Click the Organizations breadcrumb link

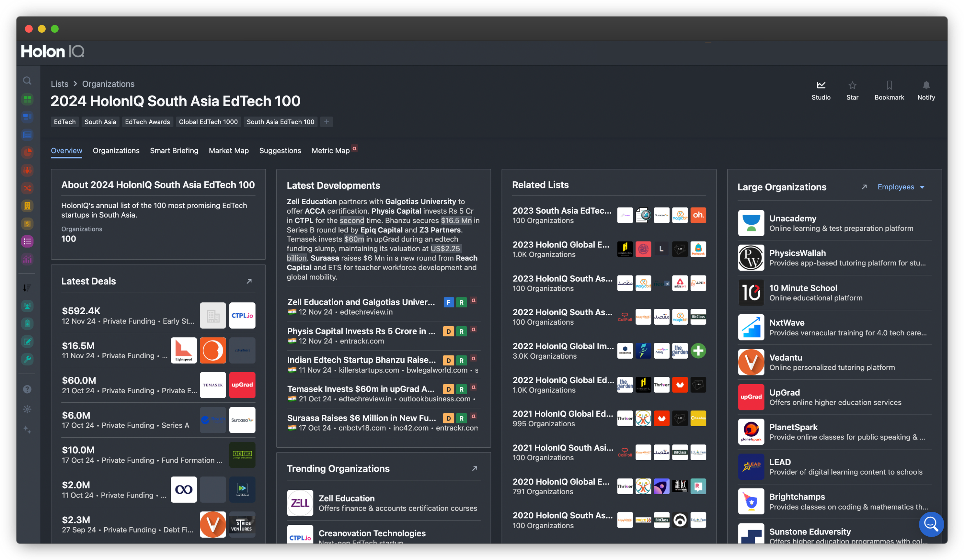pyautogui.click(x=108, y=84)
